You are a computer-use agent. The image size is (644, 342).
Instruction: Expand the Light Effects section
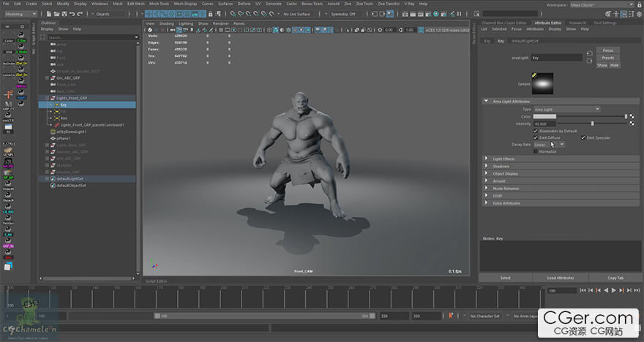(486, 159)
